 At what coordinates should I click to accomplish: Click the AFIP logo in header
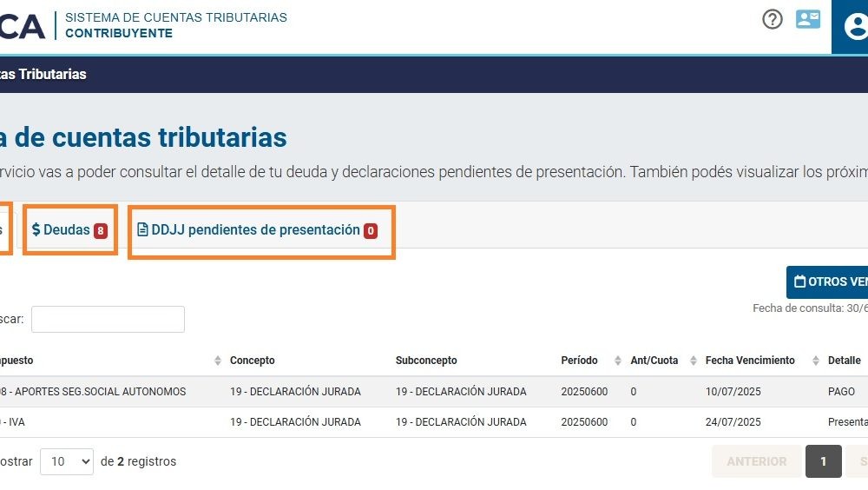(23, 26)
